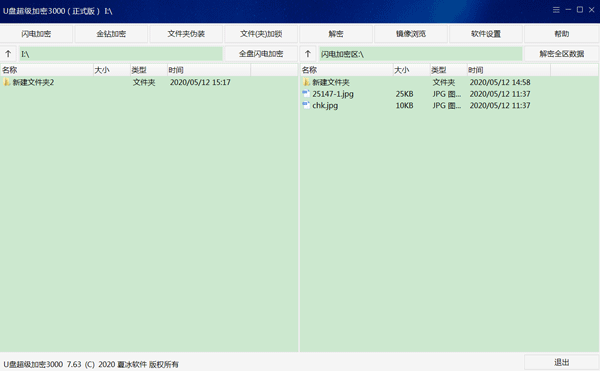Sort right pane by 类型 column

[448, 70]
